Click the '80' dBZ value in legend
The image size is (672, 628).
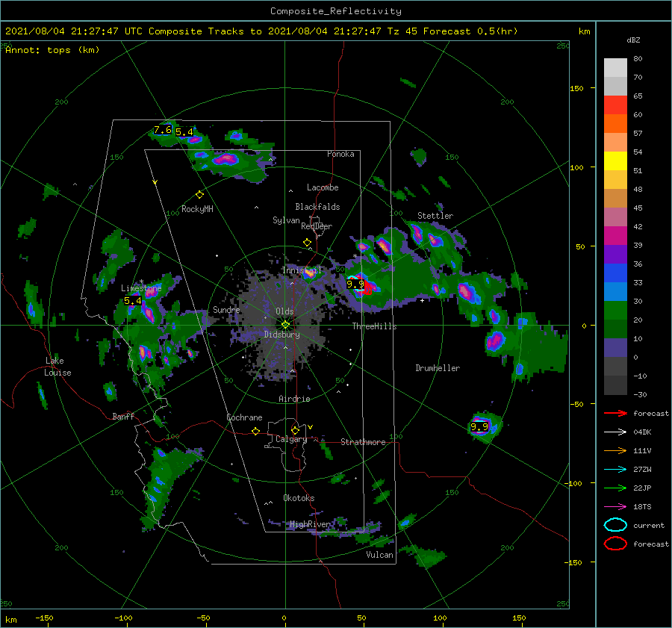tap(638, 59)
